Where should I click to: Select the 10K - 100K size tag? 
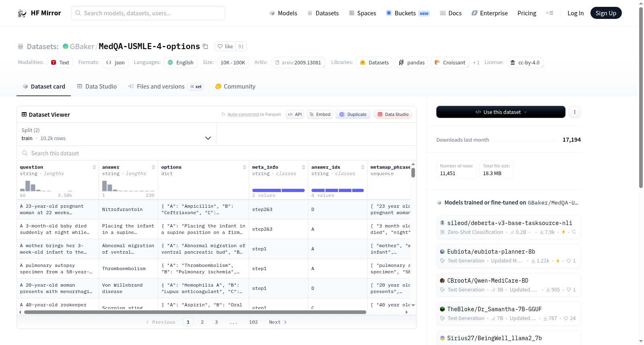233,62
